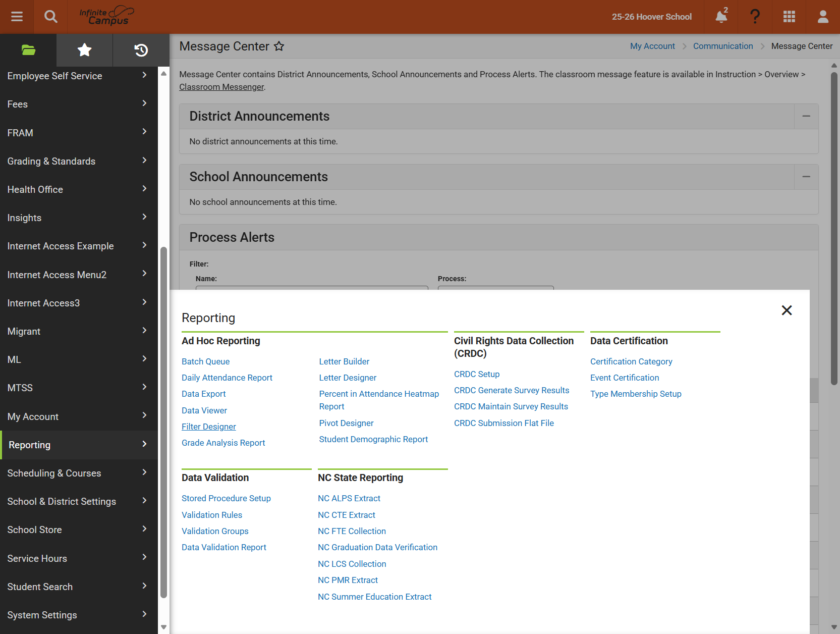Open CRDC Setup link
Viewport: 840px width, 634px height.
(x=477, y=374)
